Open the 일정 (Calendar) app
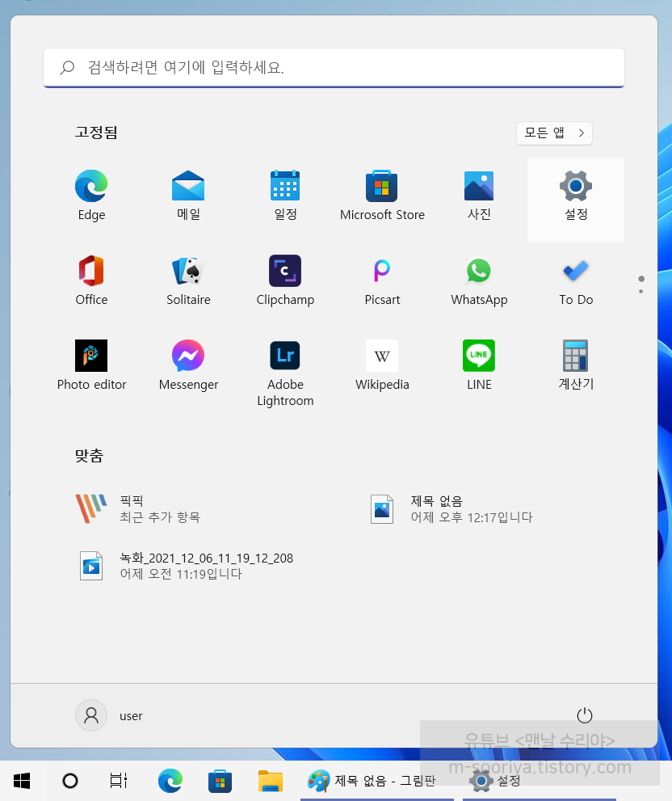672x801 pixels. 285,196
